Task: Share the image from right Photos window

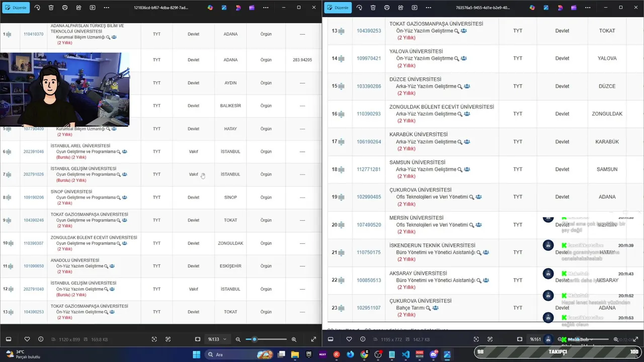Action: coord(400,8)
